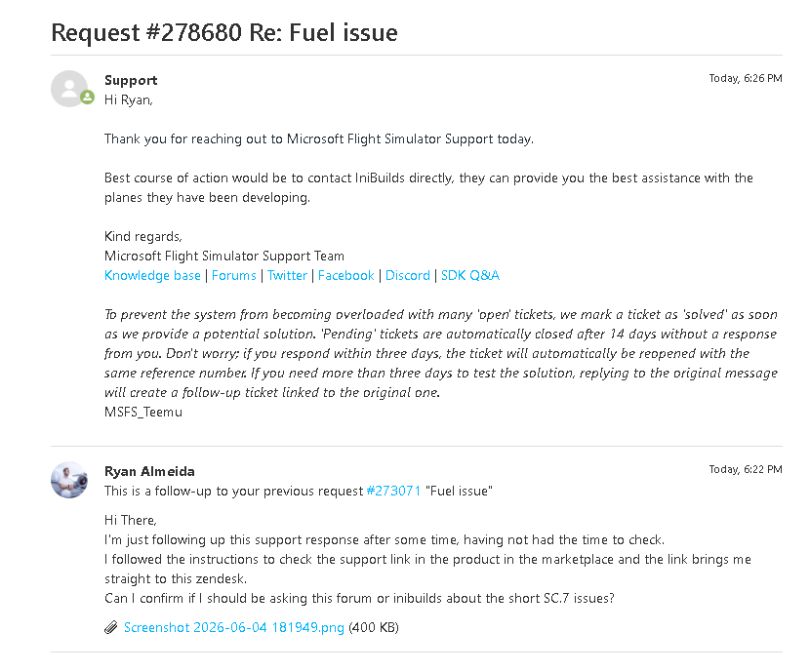The height and width of the screenshot is (672, 810).
Task: Click the MSFS_Teemu signature text
Action: coord(143,413)
